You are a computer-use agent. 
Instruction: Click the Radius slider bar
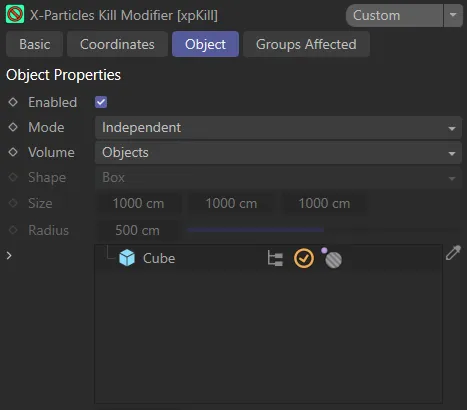[324, 230]
